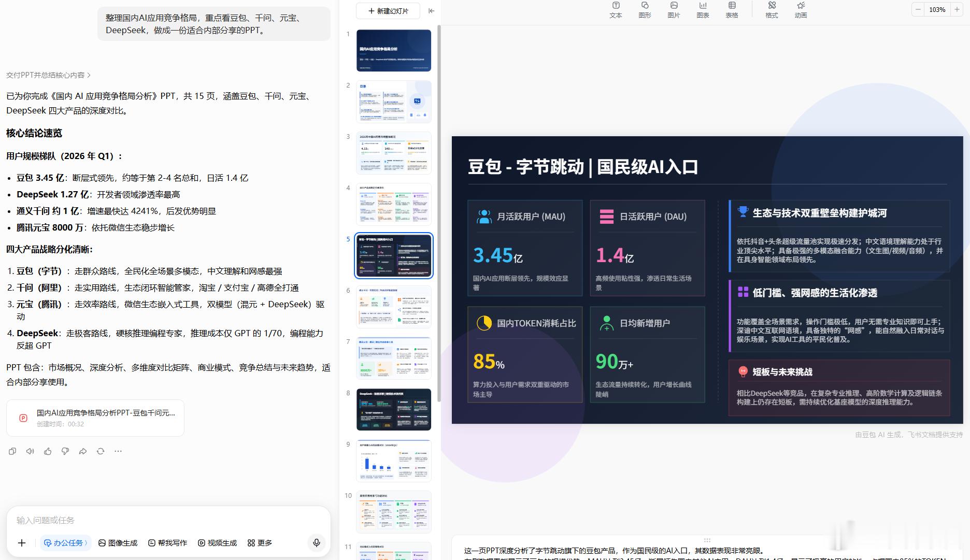The width and height of the screenshot is (970, 560).
Task: Open the 国内AI应用竞争格局分析PPT file card
Action: tap(95, 418)
